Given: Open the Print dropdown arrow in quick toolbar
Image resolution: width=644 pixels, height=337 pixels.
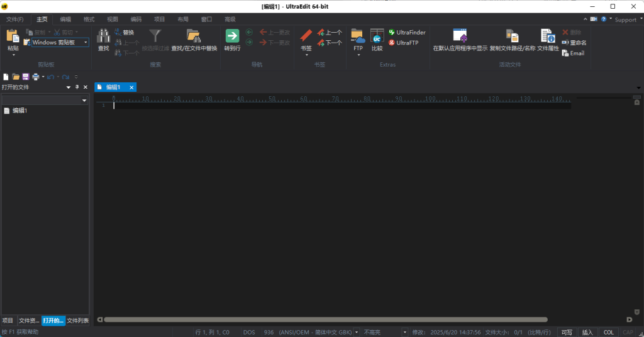Looking at the screenshot, I should pos(43,77).
